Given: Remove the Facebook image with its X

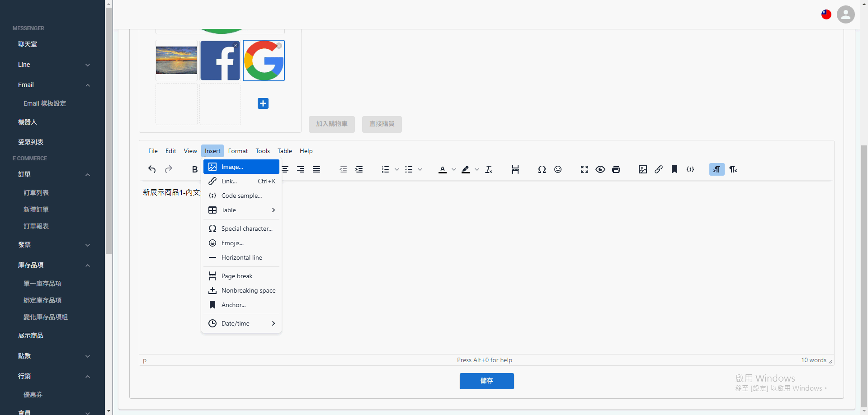Looking at the screenshot, I should click(x=236, y=45).
